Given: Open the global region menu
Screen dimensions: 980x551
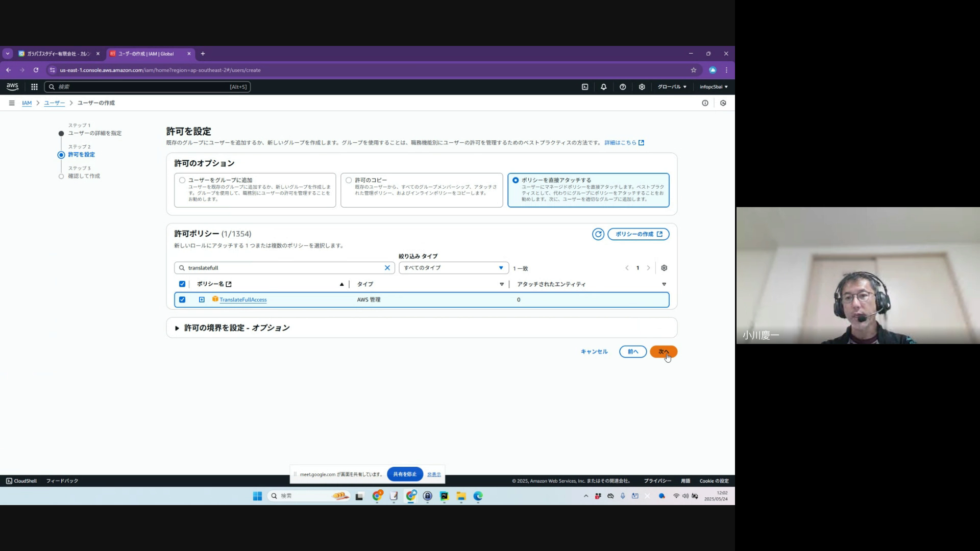Looking at the screenshot, I should coord(671,87).
